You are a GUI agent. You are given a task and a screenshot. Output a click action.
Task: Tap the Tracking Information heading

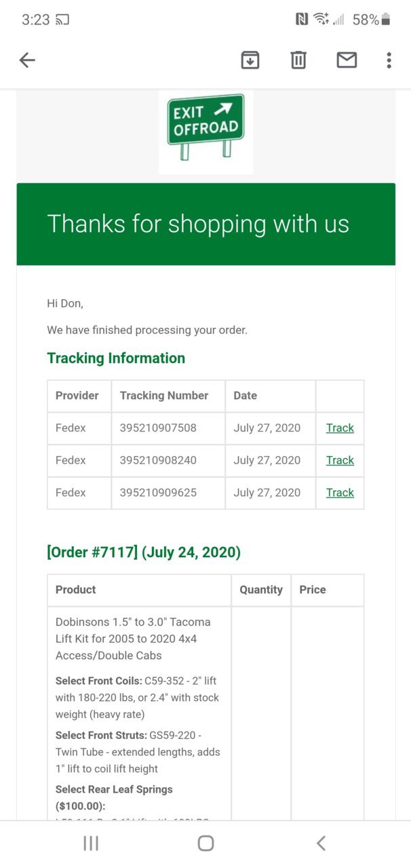pyautogui.click(x=116, y=358)
